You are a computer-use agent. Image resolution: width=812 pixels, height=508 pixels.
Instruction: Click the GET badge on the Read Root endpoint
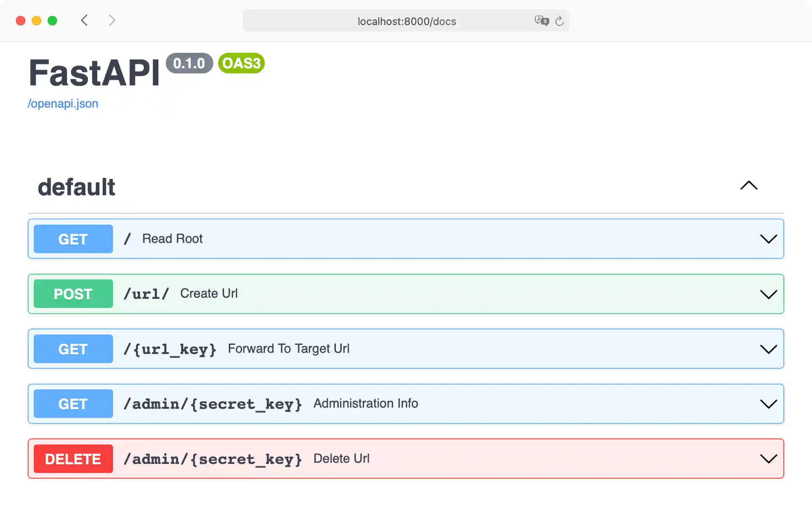coord(73,238)
